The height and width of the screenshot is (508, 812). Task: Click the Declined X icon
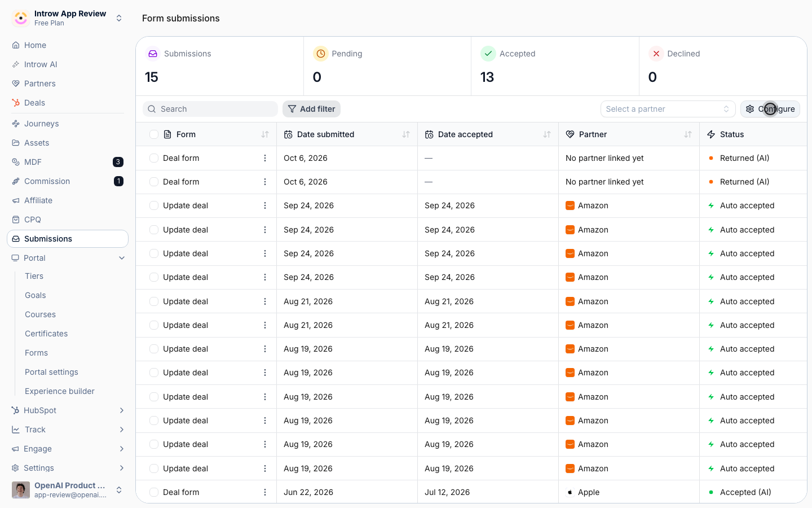tap(656, 54)
